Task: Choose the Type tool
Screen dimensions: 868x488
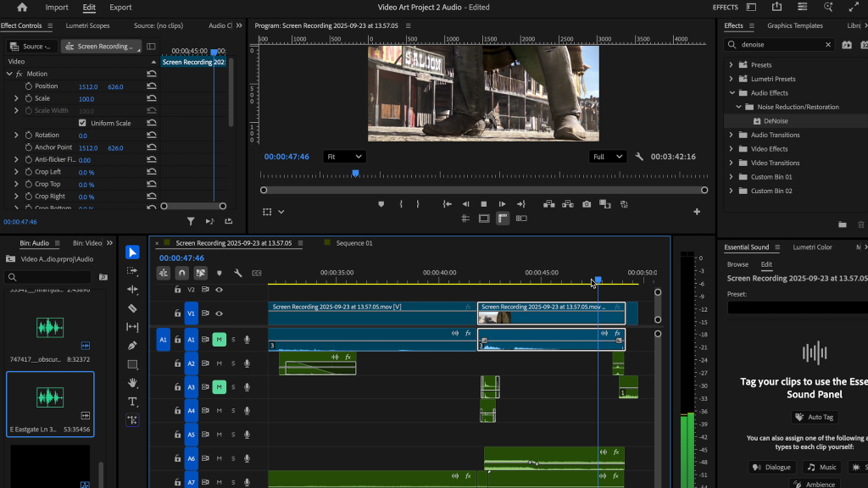Action: (x=132, y=402)
